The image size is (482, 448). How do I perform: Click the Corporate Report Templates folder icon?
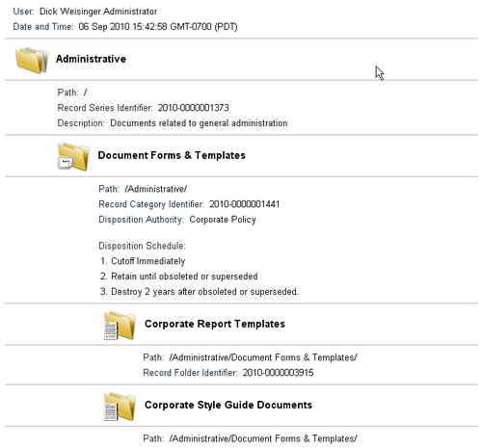[120, 326]
